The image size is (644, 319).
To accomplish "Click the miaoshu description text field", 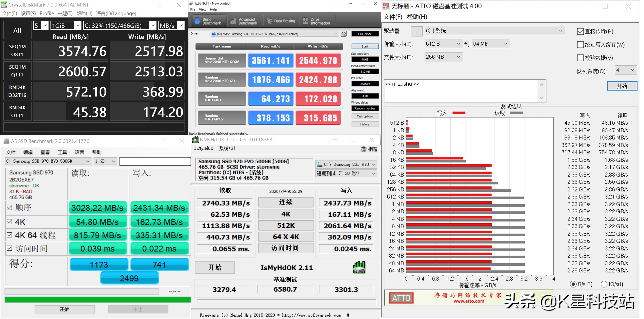I will pos(461,91).
